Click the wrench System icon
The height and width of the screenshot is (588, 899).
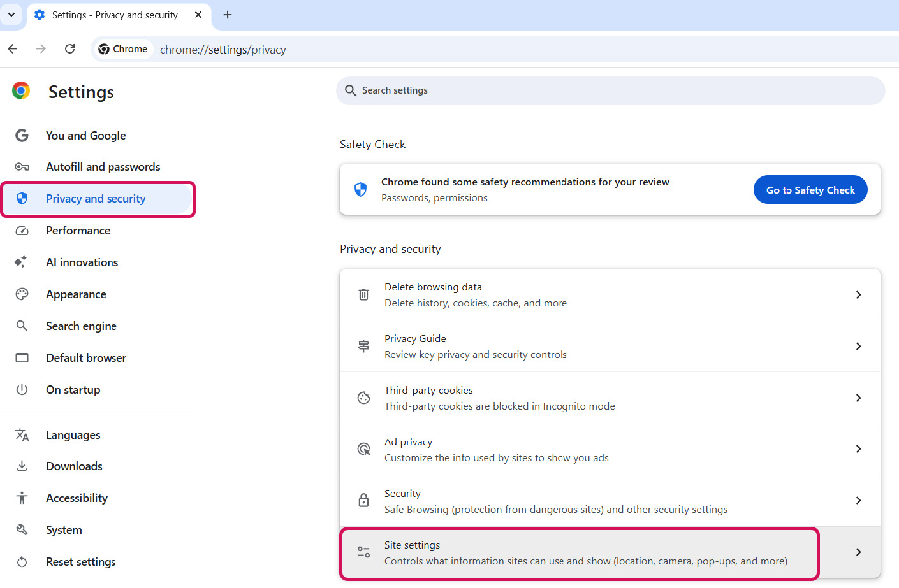22,529
